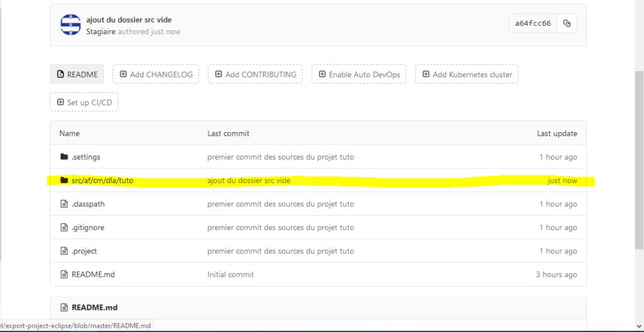
Task: Click the Stagiaire author avatar
Action: click(70, 24)
